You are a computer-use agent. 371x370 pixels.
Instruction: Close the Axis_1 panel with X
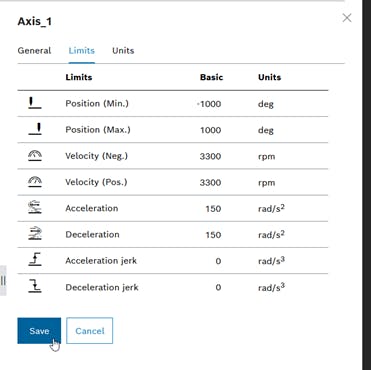[x=347, y=18]
